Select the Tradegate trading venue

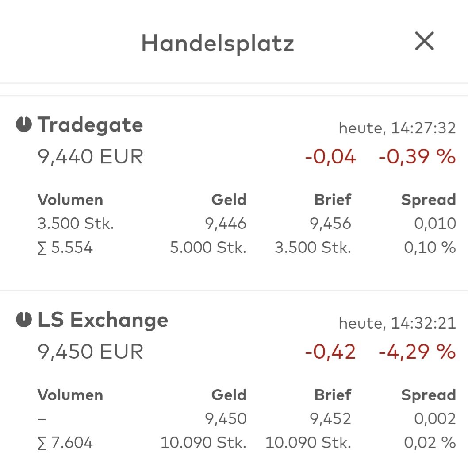point(90,125)
